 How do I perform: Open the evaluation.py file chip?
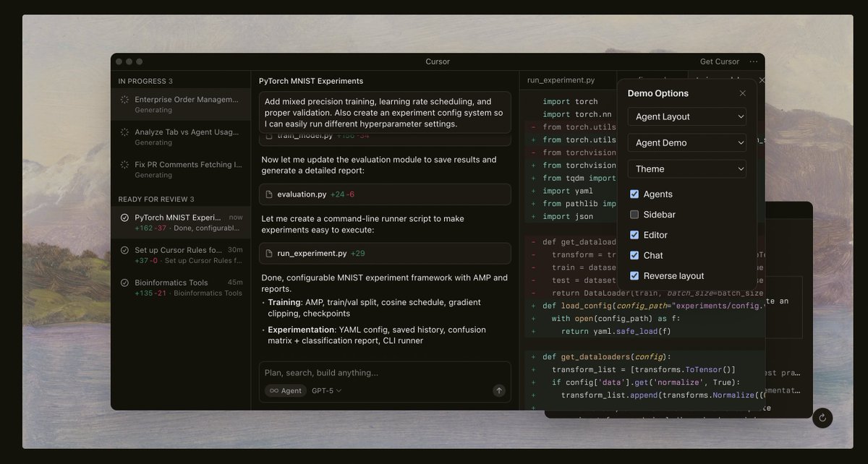[x=385, y=194]
